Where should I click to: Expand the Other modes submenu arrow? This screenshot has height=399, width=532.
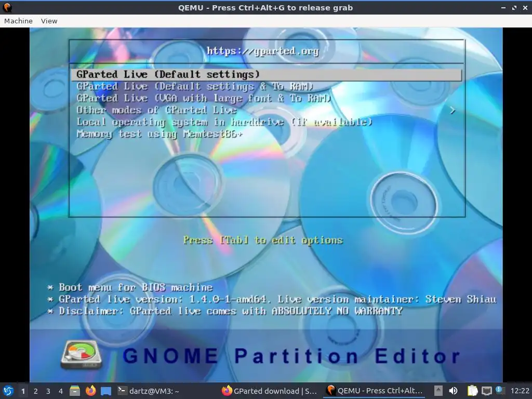pyautogui.click(x=453, y=110)
